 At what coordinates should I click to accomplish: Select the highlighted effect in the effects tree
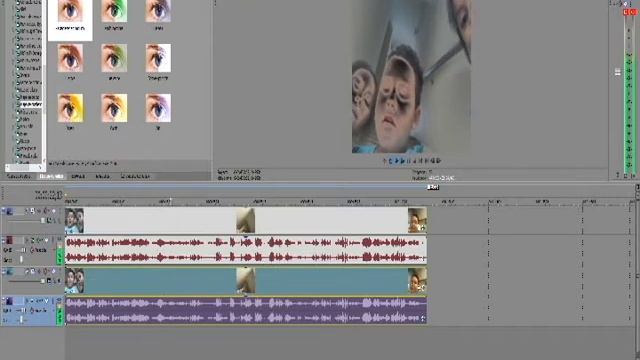pos(30,104)
